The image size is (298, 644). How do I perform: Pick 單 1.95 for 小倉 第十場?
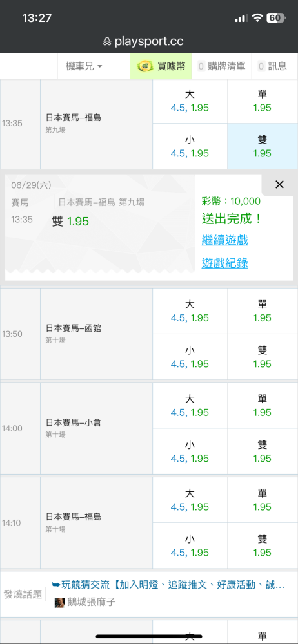[x=262, y=405]
